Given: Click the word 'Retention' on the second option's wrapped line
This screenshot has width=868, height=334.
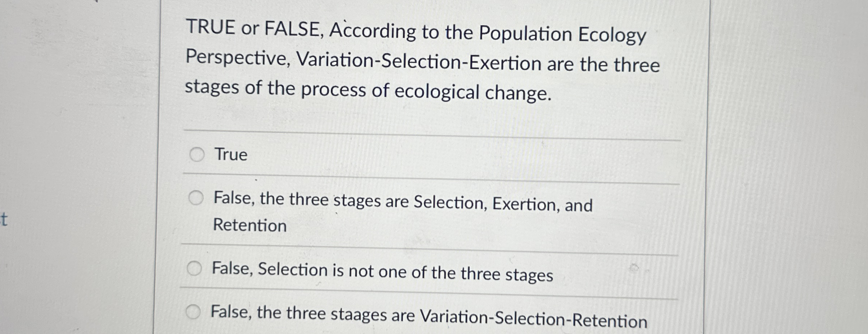Looking at the screenshot, I should [x=250, y=225].
